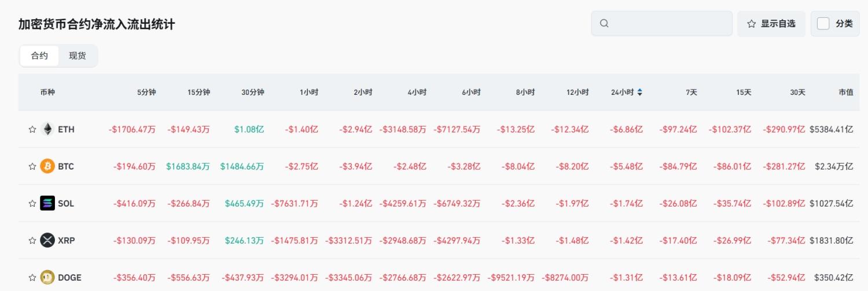Switch to the 合约 tab
The height and width of the screenshot is (291, 868).
point(39,56)
